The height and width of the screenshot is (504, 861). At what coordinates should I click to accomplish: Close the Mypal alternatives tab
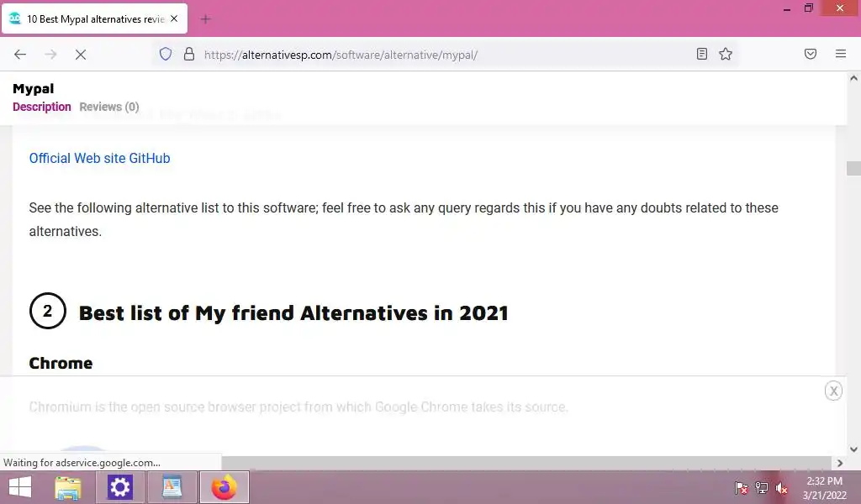[174, 18]
